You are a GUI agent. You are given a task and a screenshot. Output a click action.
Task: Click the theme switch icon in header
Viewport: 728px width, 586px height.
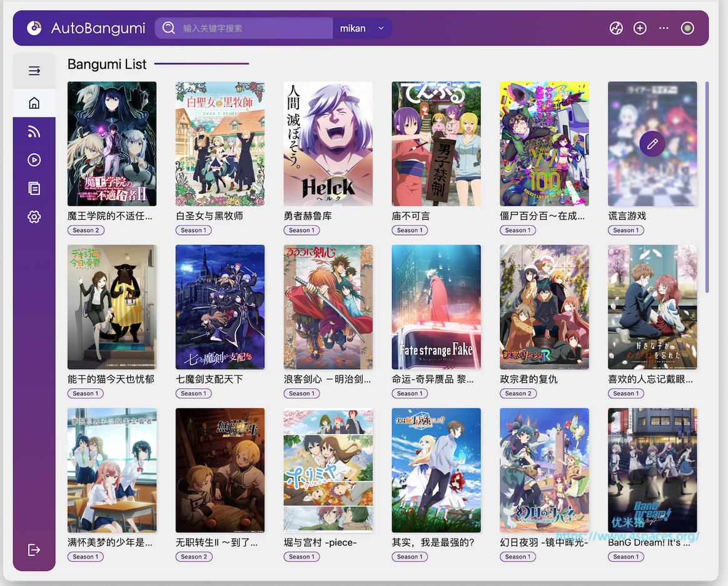[616, 28]
